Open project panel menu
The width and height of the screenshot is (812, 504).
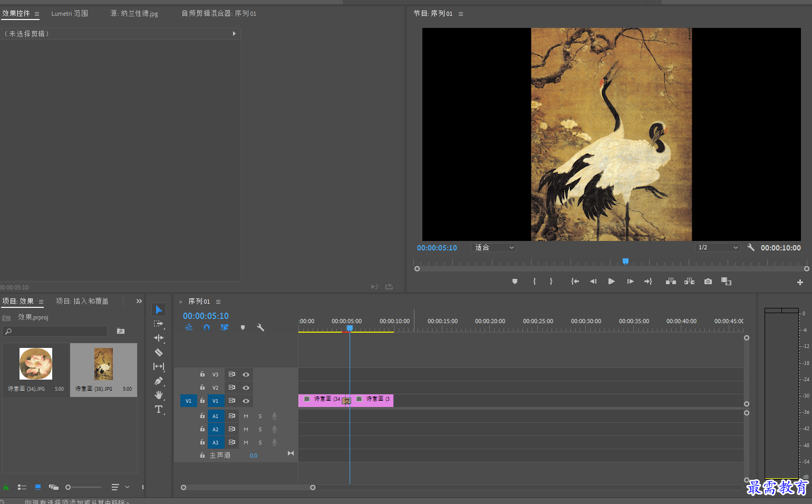[41, 302]
